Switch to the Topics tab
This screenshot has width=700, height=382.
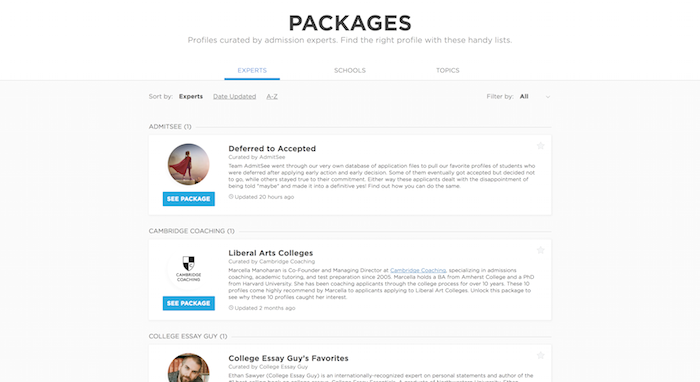(x=447, y=71)
